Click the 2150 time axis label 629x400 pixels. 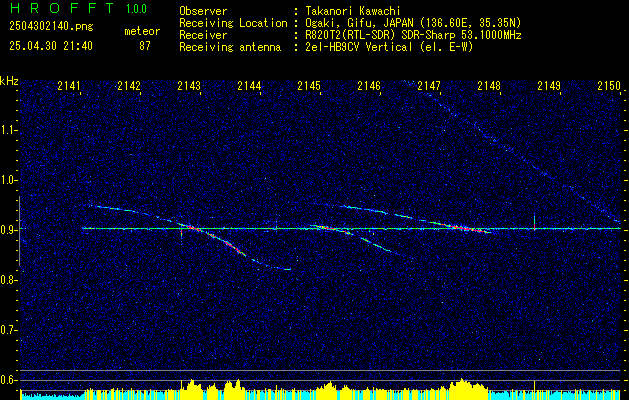point(609,86)
